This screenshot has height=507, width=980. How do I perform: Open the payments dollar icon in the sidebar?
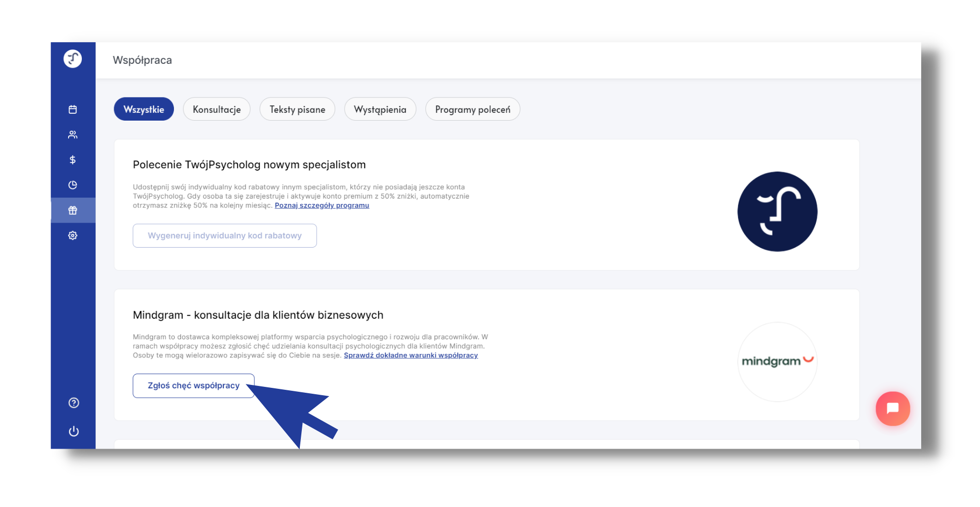click(73, 160)
